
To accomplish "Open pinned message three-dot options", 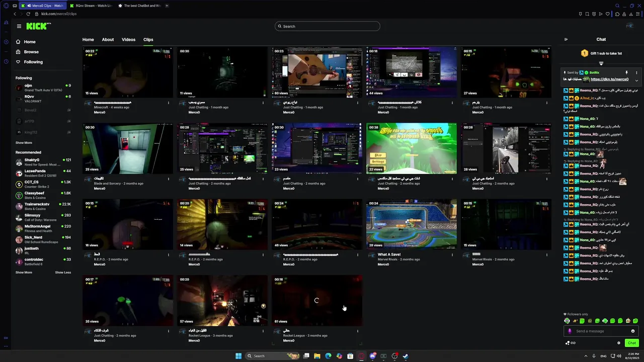I will click(636, 72).
